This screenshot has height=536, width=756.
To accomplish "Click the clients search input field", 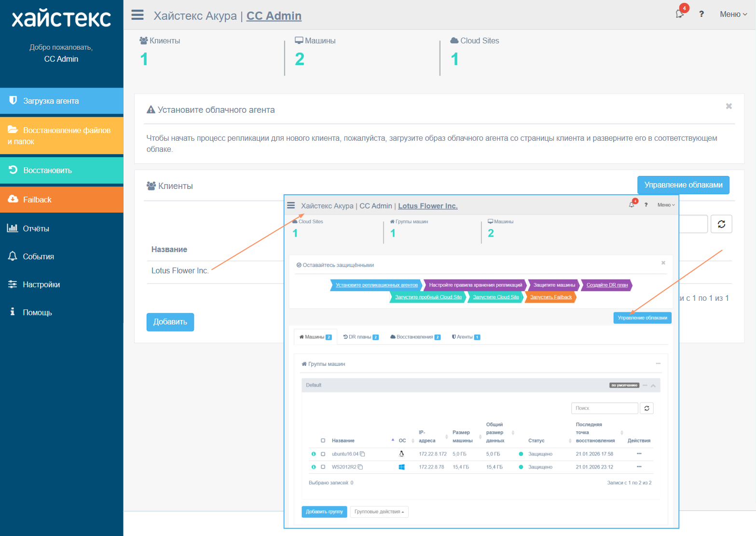I will click(693, 224).
